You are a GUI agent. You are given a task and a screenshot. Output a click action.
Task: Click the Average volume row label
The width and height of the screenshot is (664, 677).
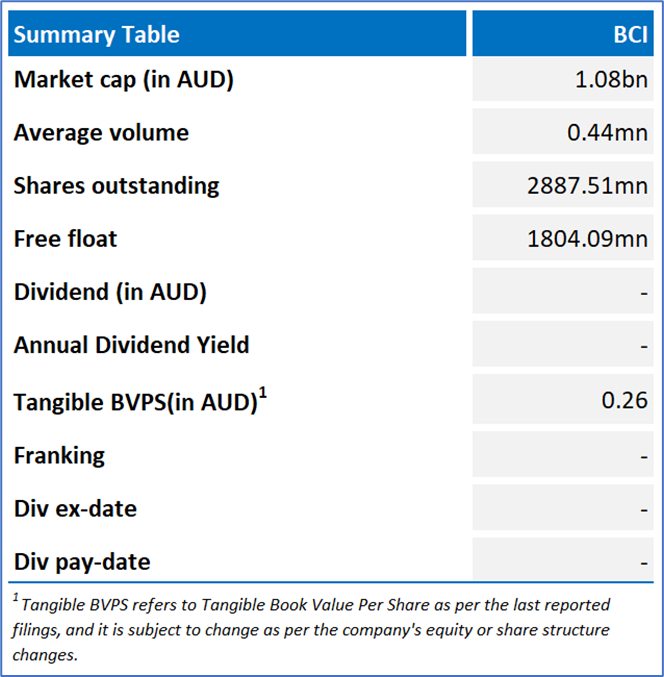(101, 133)
